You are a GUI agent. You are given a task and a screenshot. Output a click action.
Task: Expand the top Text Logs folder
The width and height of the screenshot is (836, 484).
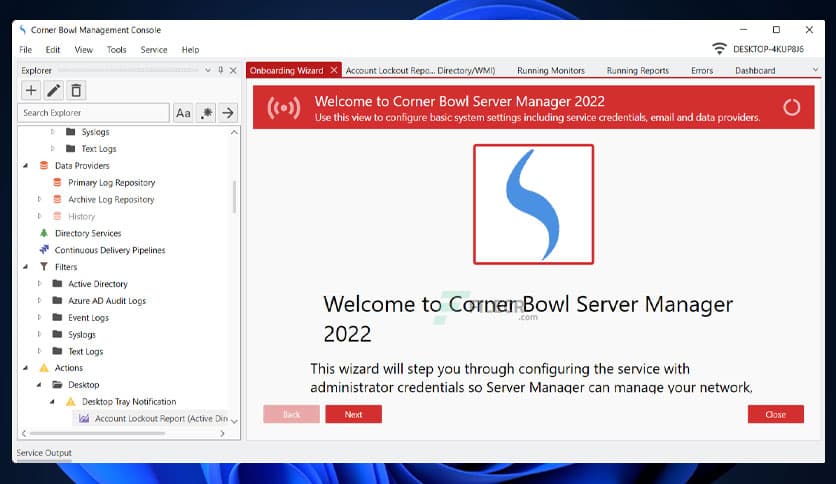52,149
